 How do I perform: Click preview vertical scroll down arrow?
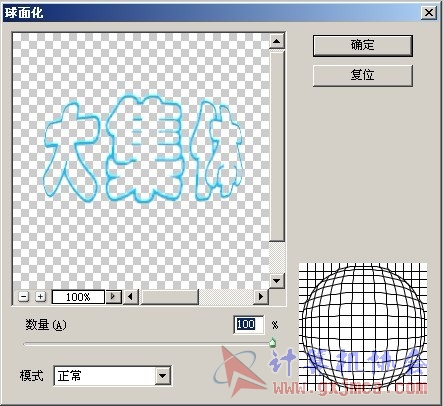pyautogui.click(x=276, y=281)
